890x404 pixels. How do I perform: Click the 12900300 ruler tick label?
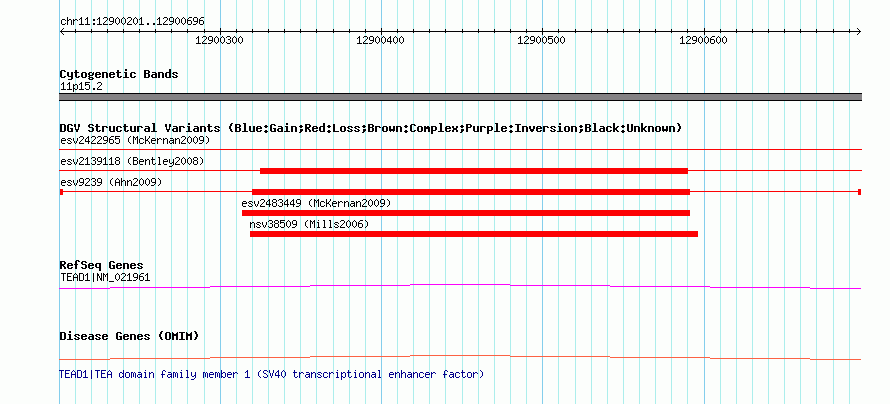pyautogui.click(x=219, y=40)
